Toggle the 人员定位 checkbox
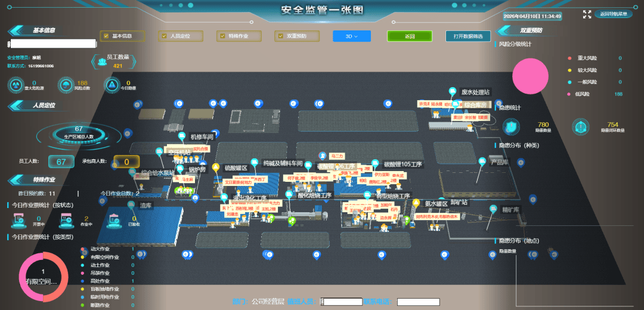This screenshot has height=310, width=644. tap(164, 36)
